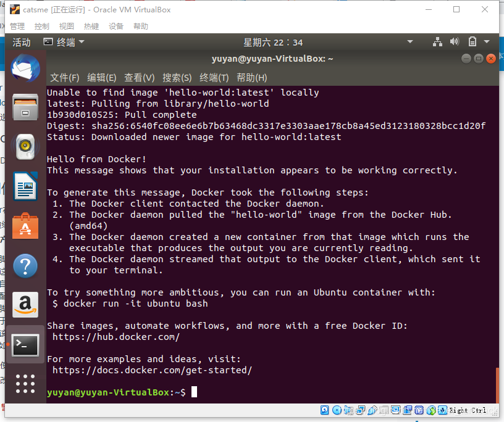Click VirtualBox keyboard capture arrow icon
Viewport: 504px width, 422px height.
[x=443, y=410]
